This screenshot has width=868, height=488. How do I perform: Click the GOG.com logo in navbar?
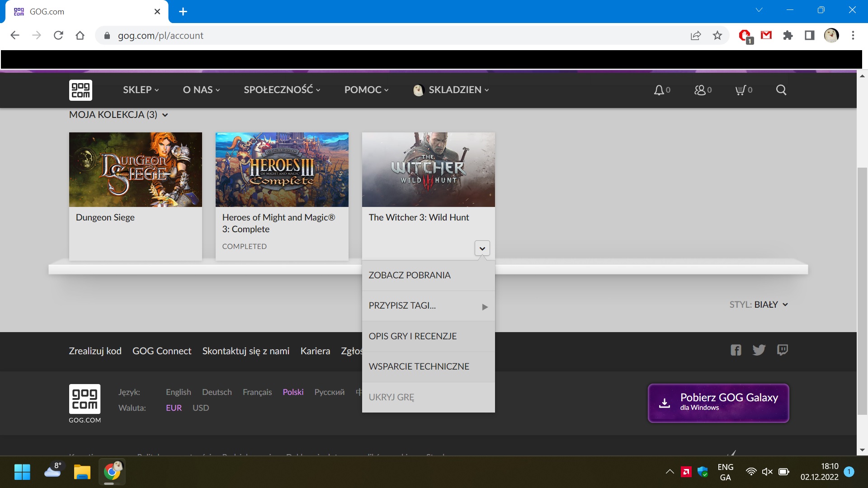[x=80, y=90]
